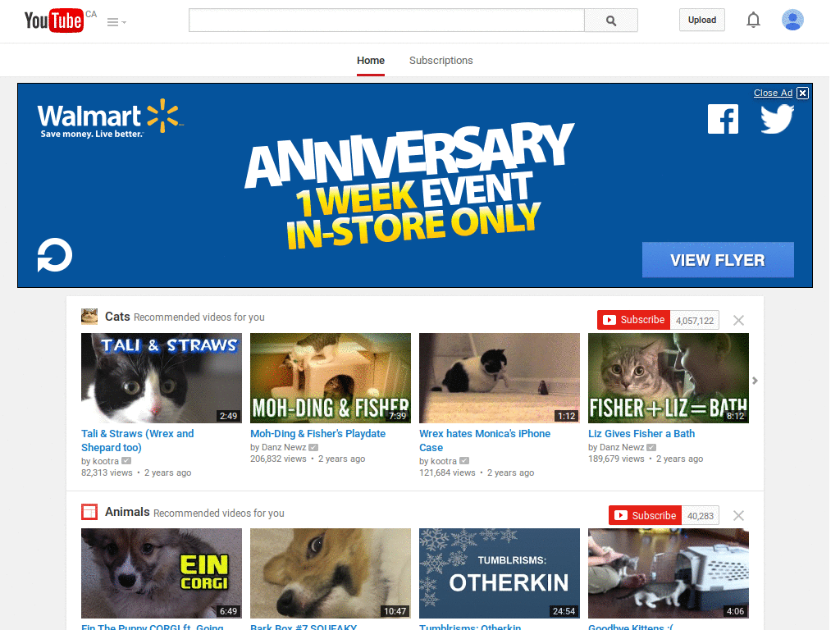Open the Moh-Ding & Fisher thumbnail

pyautogui.click(x=331, y=378)
